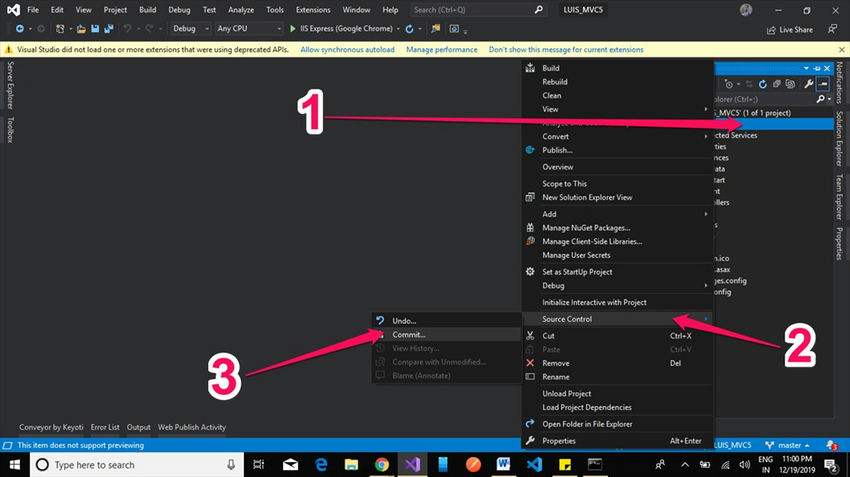Expand the Add submenu in the context menu
Viewport: 850px width, 477px height.
[617, 214]
